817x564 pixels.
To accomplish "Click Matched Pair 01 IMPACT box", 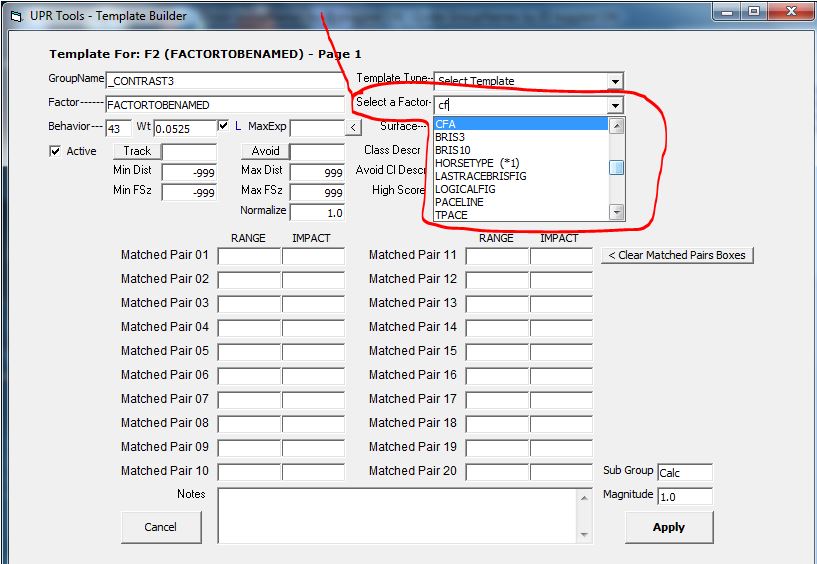I will 314,256.
